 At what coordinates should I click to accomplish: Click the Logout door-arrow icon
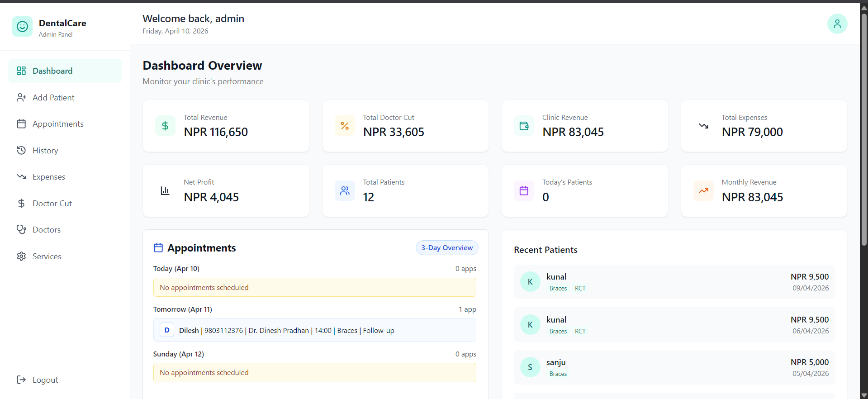pos(21,380)
